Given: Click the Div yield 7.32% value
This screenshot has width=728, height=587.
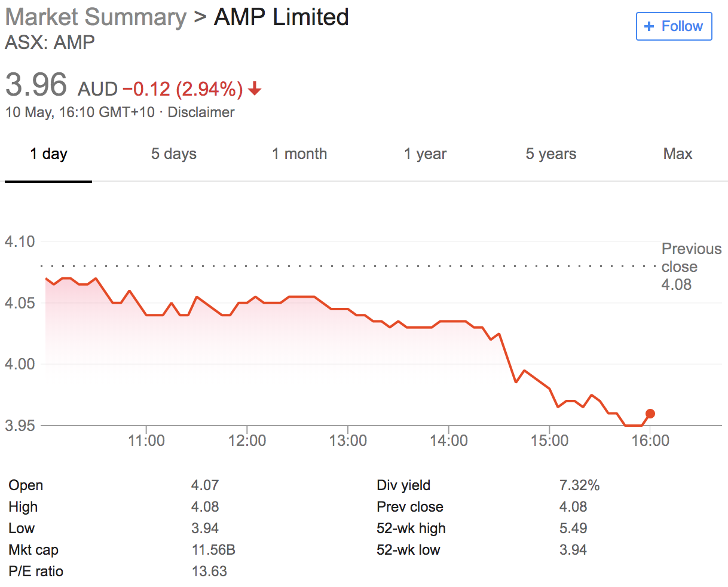Looking at the screenshot, I should pos(579,485).
